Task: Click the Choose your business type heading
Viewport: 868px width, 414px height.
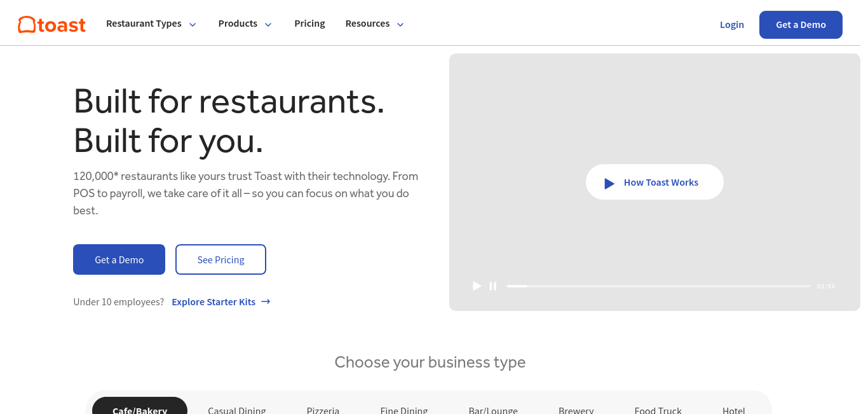Action: (x=430, y=362)
